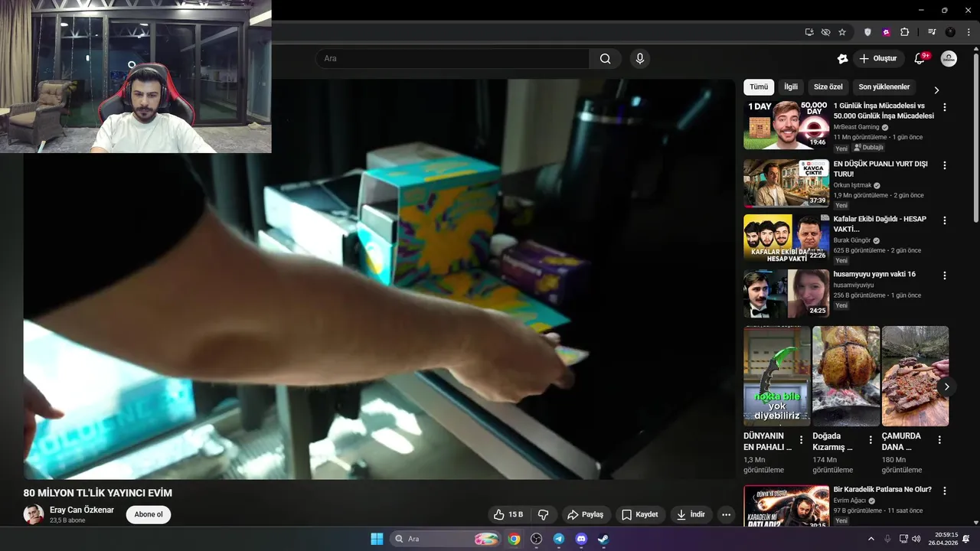This screenshot has width=980, height=551.
Task: Open YouTube notifications bell
Action: pos(920,59)
